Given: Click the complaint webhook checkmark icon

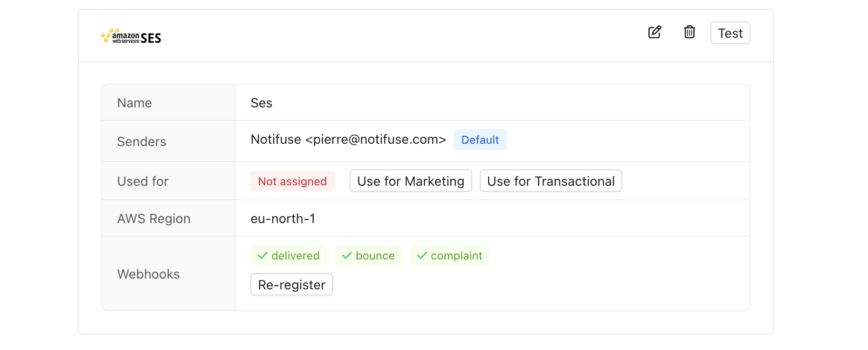Looking at the screenshot, I should 422,255.
